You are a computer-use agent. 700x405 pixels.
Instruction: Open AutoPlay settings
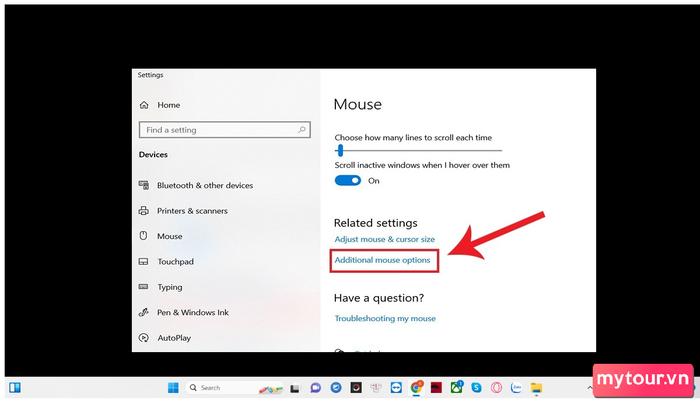[174, 338]
